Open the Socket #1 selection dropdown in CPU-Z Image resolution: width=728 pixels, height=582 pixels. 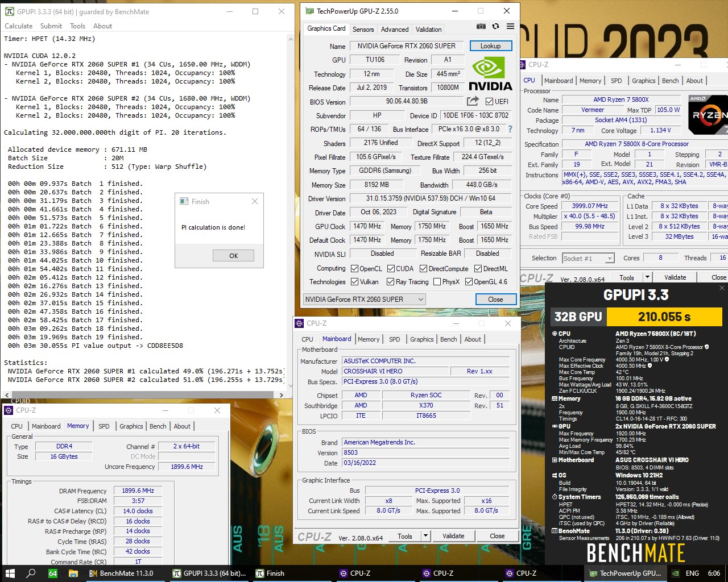pyautogui.click(x=589, y=258)
